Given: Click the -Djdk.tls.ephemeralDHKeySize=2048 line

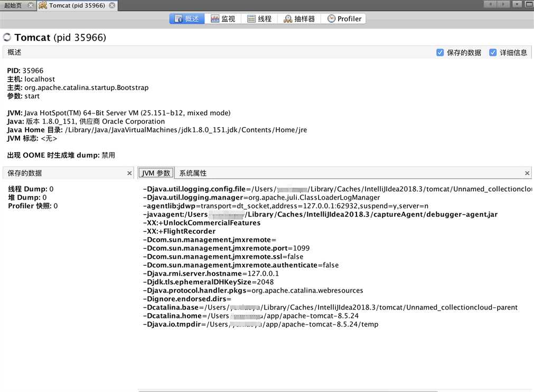Looking at the screenshot, I should pyautogui.click(x=209, y=282).
